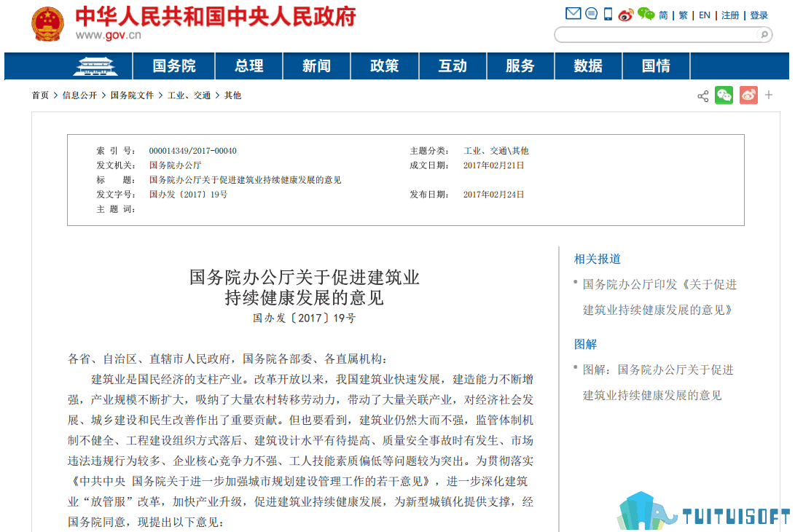Share article via red Weibo button

748,95
